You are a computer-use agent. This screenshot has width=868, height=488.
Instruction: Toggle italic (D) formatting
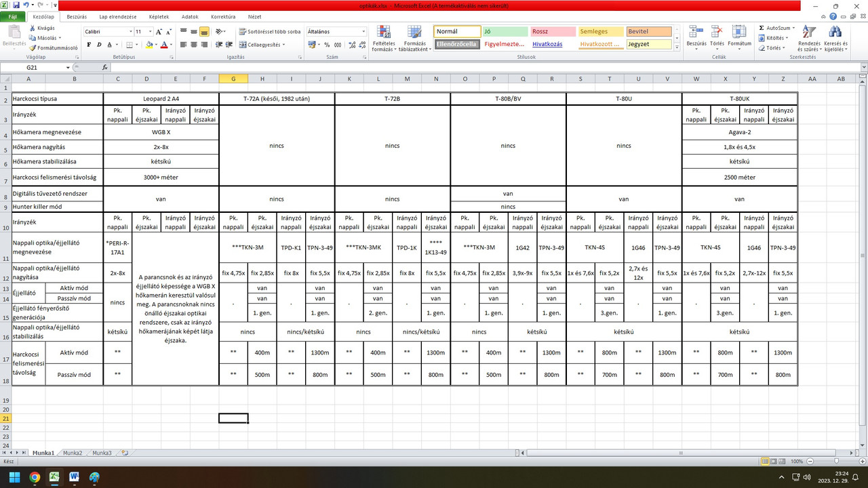coord(99,45)
